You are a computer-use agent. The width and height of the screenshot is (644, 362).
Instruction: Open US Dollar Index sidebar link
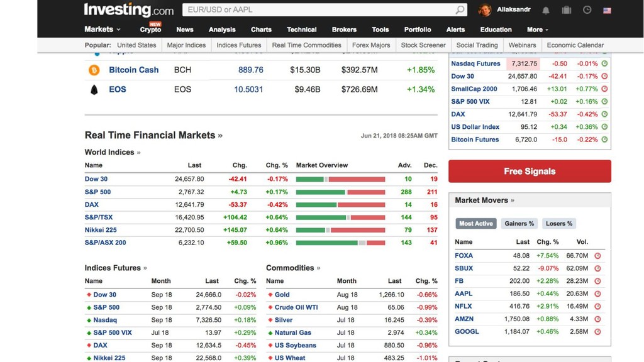point(475,127)
